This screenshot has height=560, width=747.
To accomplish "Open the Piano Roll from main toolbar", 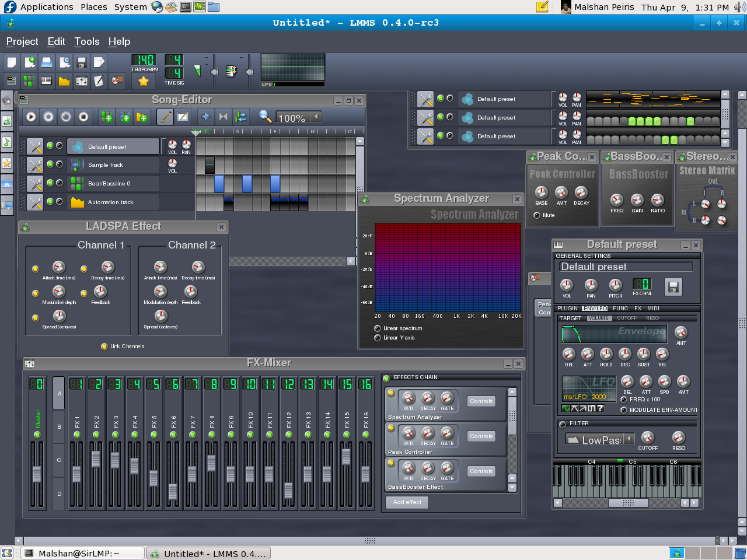I will [47, 81].
